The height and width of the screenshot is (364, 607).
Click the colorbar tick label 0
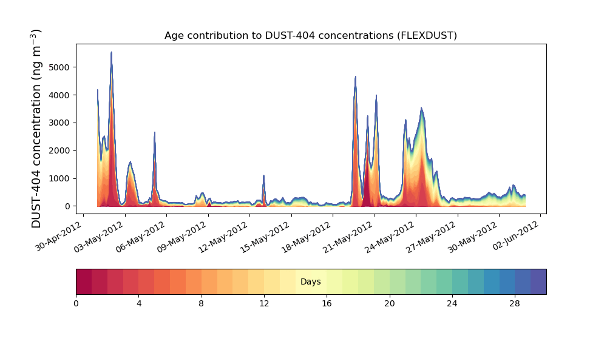click(x=76, y=304)
